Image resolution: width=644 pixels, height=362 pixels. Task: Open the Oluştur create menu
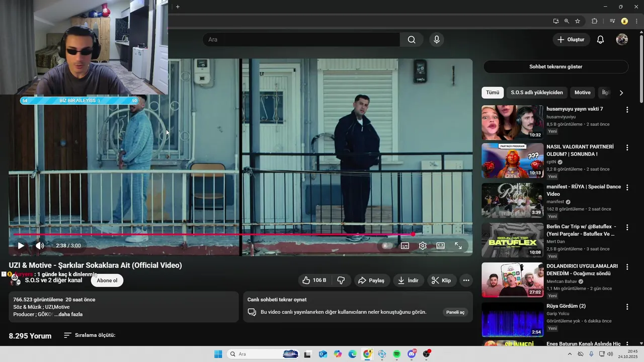click(571, 39)
